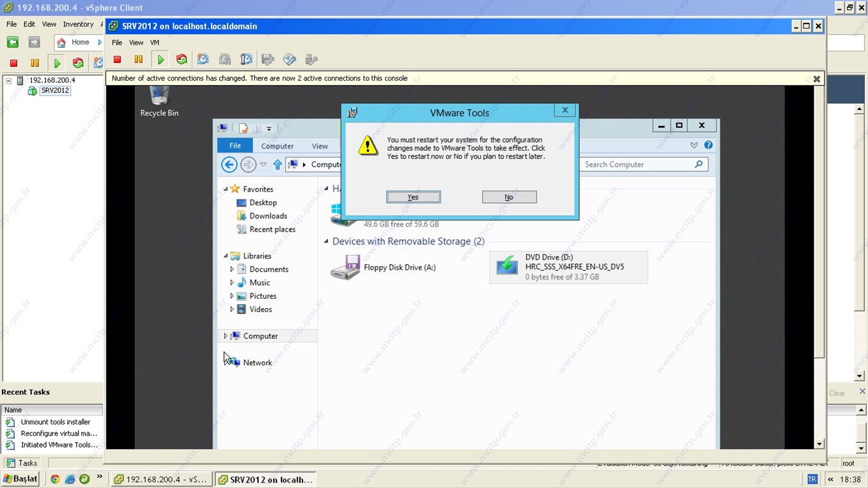Collapse Devices with Removable Storage section
The width and height of the screenshot is (868, 488).
click(326, 241)
